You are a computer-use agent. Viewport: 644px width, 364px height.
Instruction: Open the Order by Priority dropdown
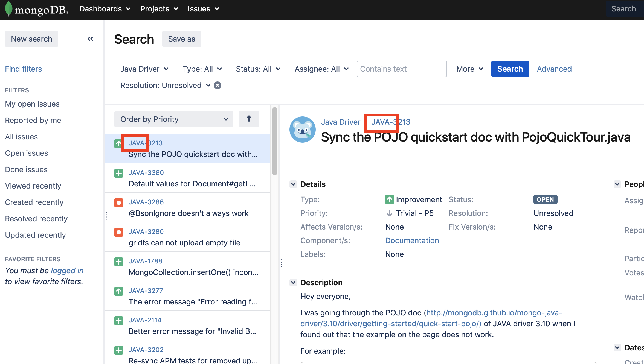coord(173,119)
